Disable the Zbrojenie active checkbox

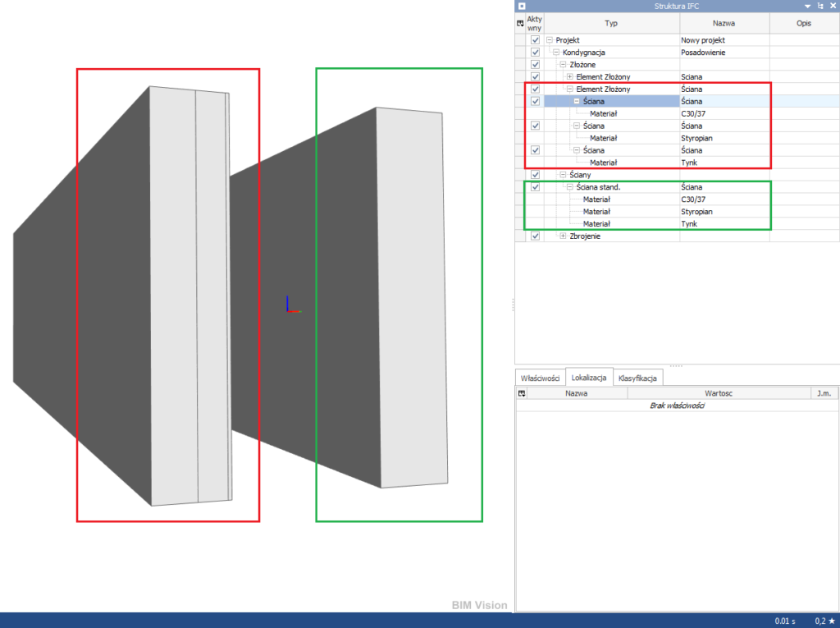coord(535,236)
